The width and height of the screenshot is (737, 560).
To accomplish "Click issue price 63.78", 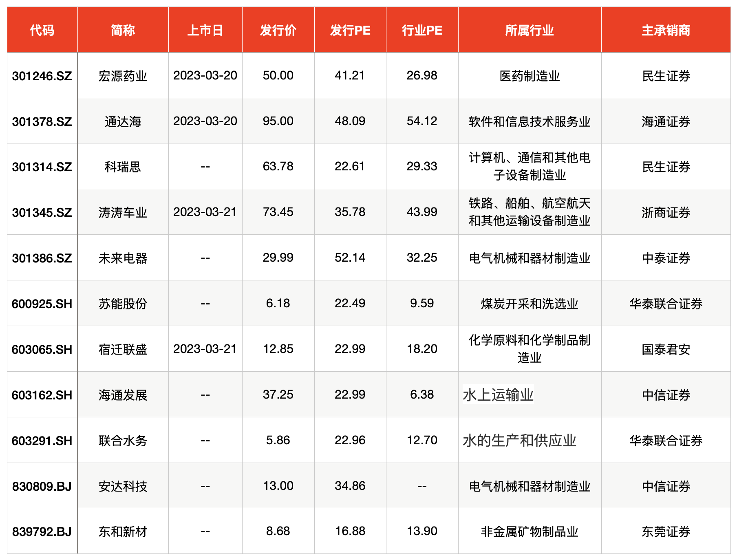I will 278,166.
